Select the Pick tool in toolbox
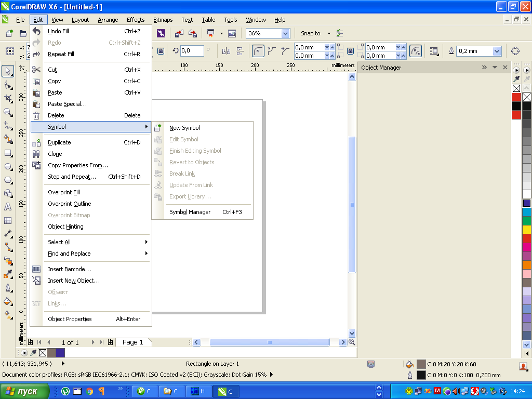 tap(8, 71)
